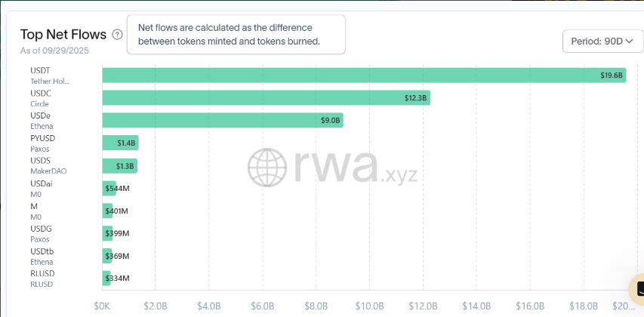The height and width of the screenshot is (317, 644).
Task: Click the help icon beside Top Net Flows
Action: 117,35
